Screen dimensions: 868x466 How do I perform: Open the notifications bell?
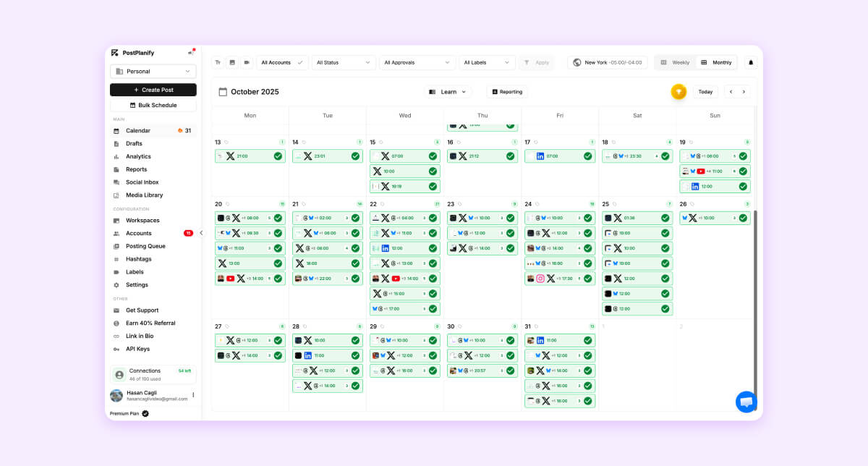point(751,62)
